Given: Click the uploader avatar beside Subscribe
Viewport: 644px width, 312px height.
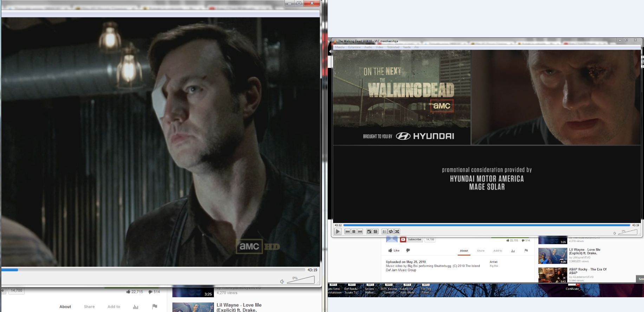Looking at the screenshot, I should (392, 239).
